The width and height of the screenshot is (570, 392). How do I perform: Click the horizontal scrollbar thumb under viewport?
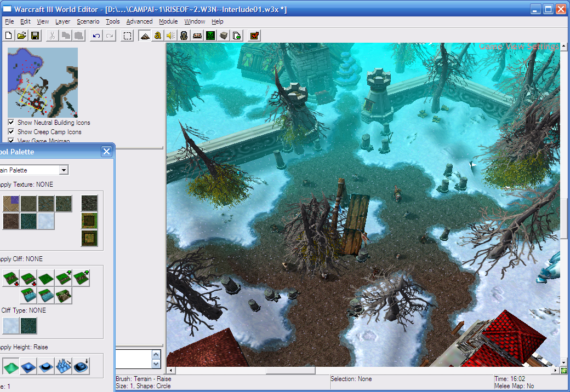(x=290, y=371)
